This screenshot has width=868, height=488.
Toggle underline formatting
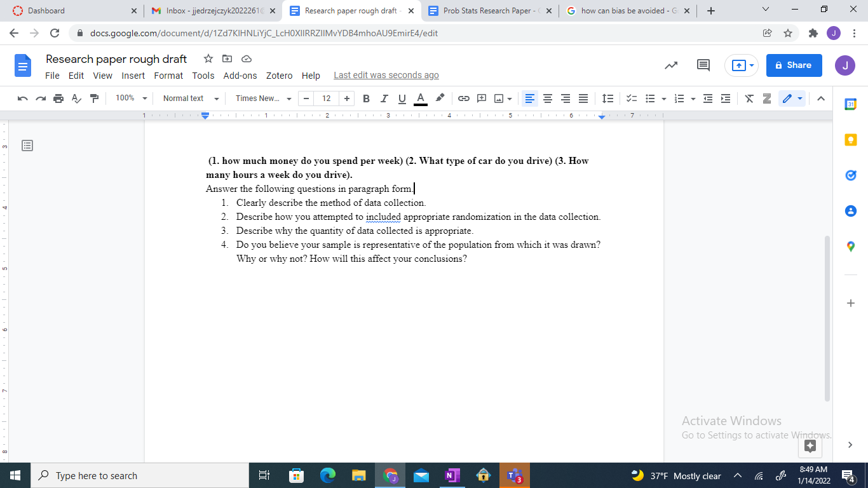pos(401,98)
